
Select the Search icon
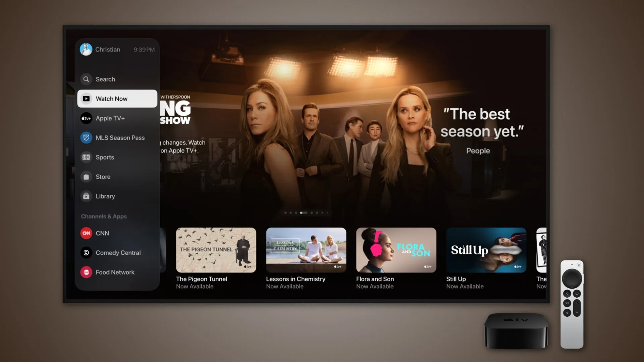86,79
